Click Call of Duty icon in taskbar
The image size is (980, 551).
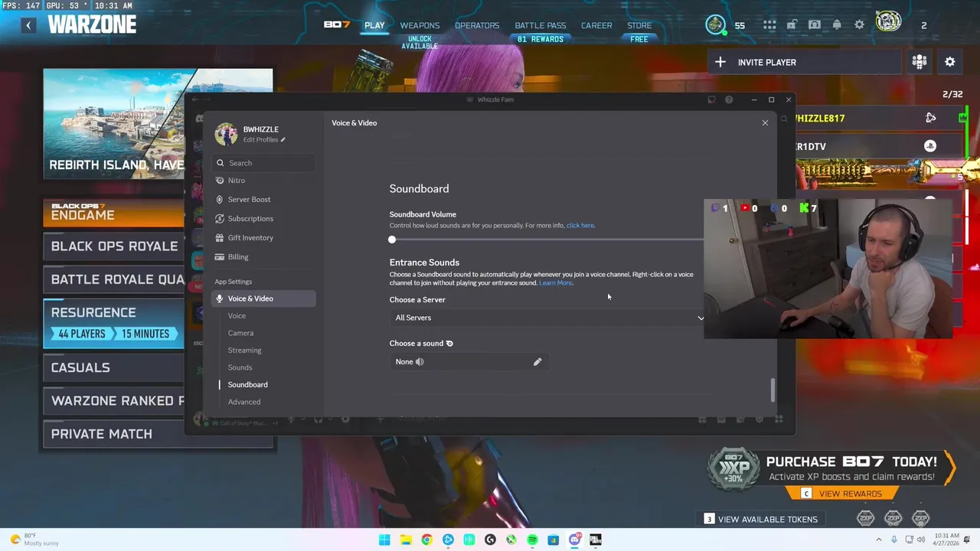[x=595, y=540]
